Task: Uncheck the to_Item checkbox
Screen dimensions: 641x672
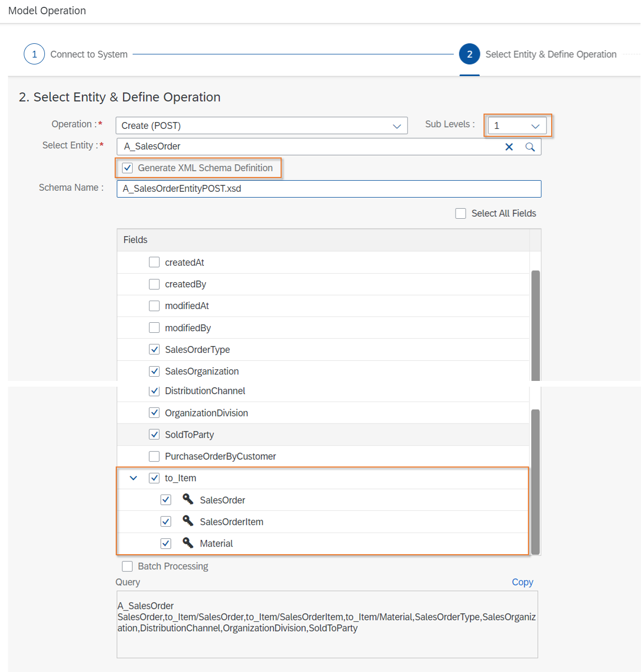Action: pyautogui.click(x=154, y=478)
